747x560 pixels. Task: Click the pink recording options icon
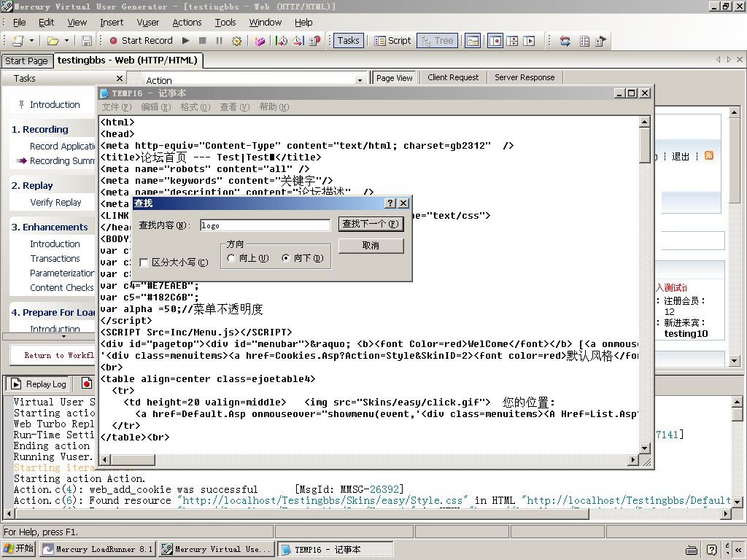click(260, 41)
